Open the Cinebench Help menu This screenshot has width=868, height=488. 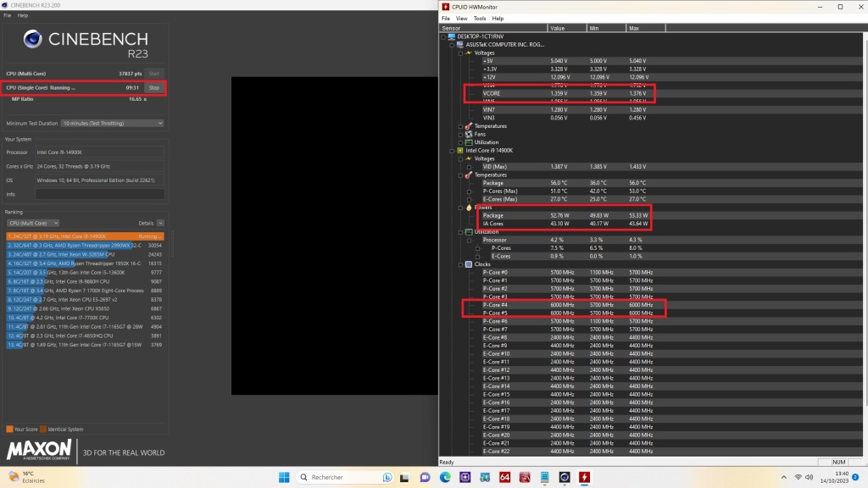click(23, 15)
